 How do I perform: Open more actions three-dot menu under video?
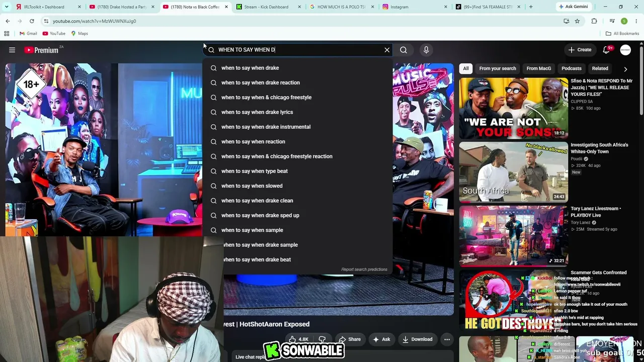pyautogui.click(x=447, y=339)
